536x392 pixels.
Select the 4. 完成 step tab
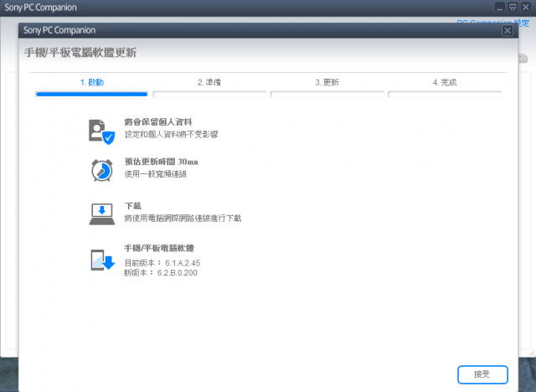pyautogui.click(x=445, y=82)
